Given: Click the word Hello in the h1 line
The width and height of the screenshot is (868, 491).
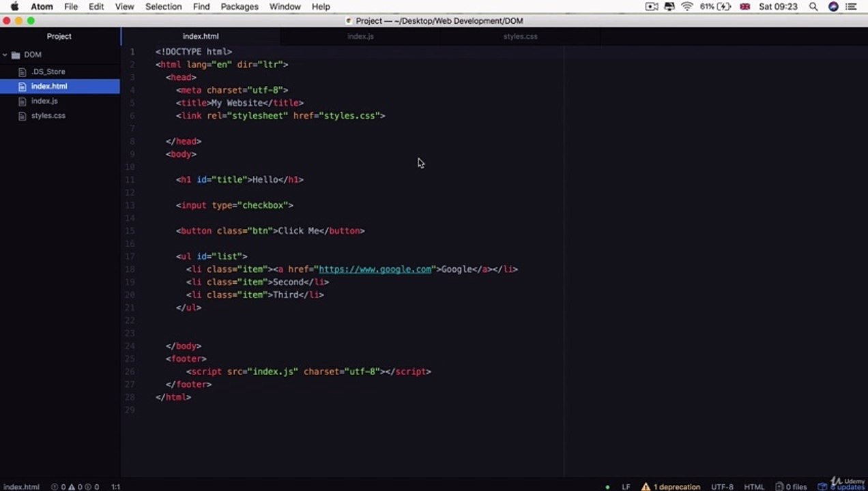Looking at the screenshot, I should [265, 180].
